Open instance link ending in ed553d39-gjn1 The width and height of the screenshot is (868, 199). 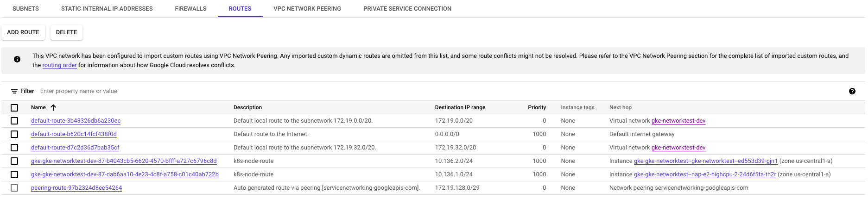point(706,161)
